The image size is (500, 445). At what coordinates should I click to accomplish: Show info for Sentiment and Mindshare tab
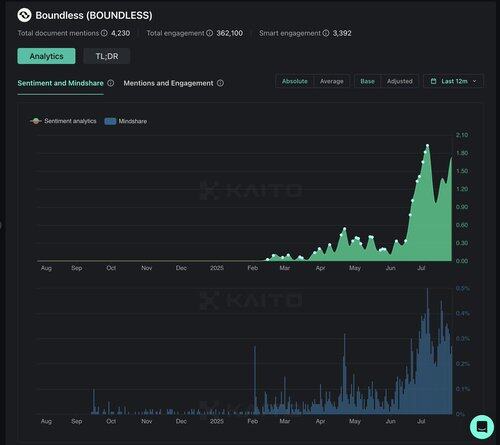pyautogui.click(x=111, y=83)
